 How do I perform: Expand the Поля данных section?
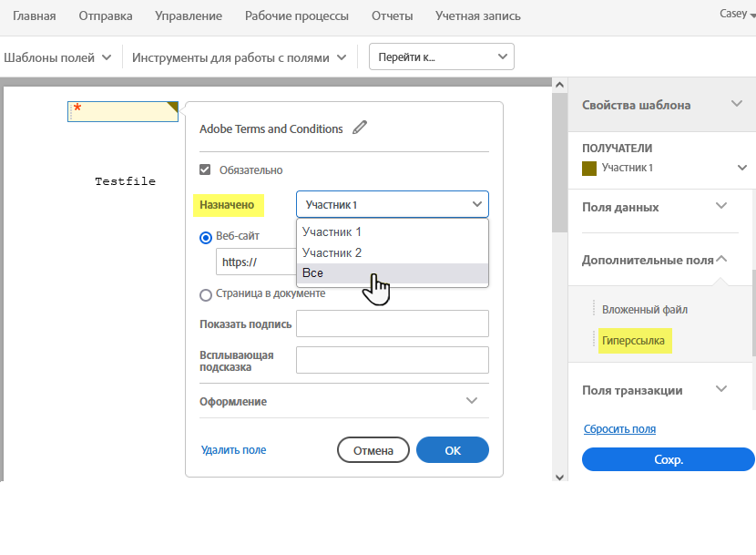coord(721,207)
